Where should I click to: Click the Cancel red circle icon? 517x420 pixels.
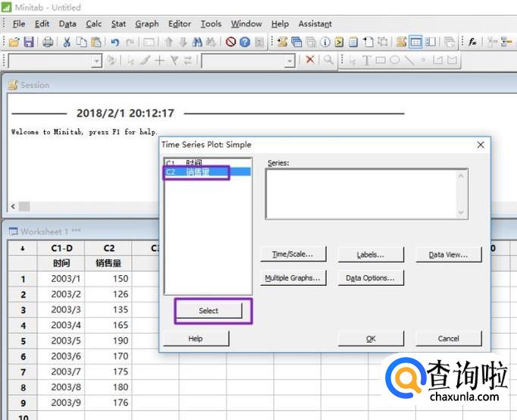230,42
